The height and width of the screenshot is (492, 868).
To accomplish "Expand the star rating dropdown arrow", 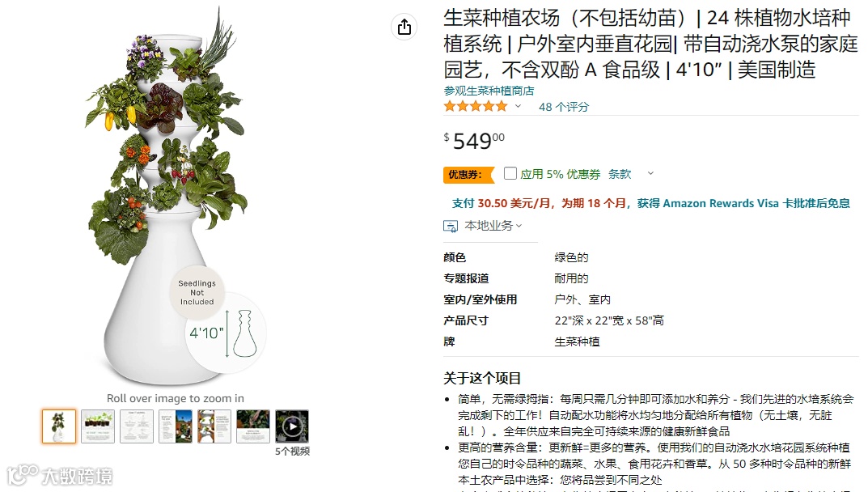I will coord(519,106).
